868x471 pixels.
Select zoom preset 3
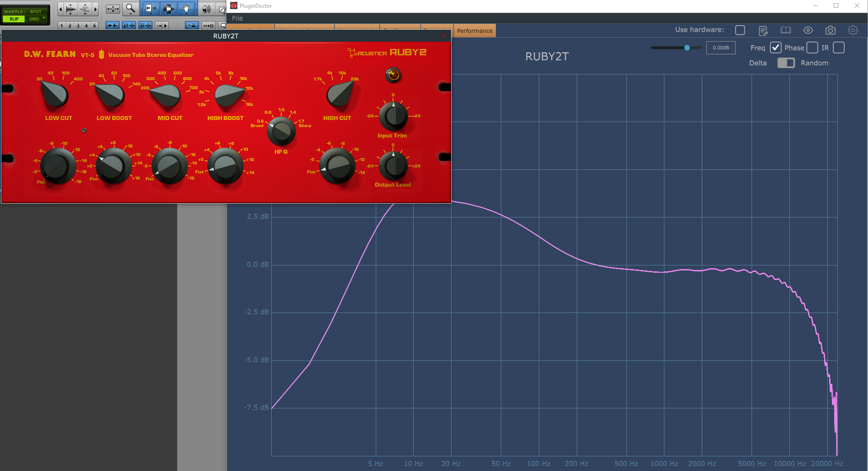[78, 26]
